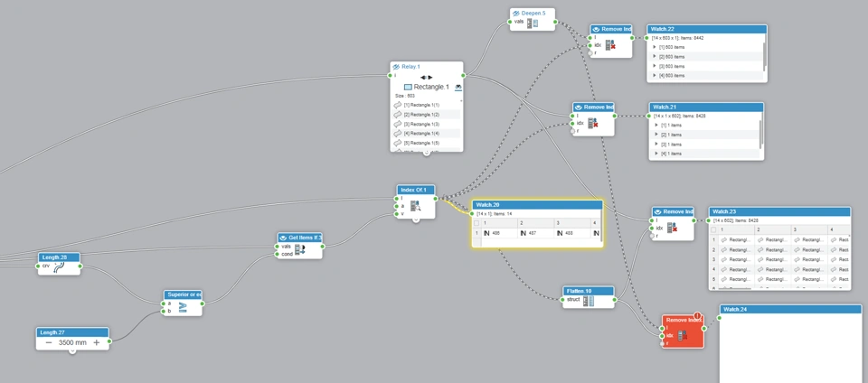The height and width of the screenshot is (383, 868).
Task: Select the Watch.22 title bar
Action: click(707, 29)
